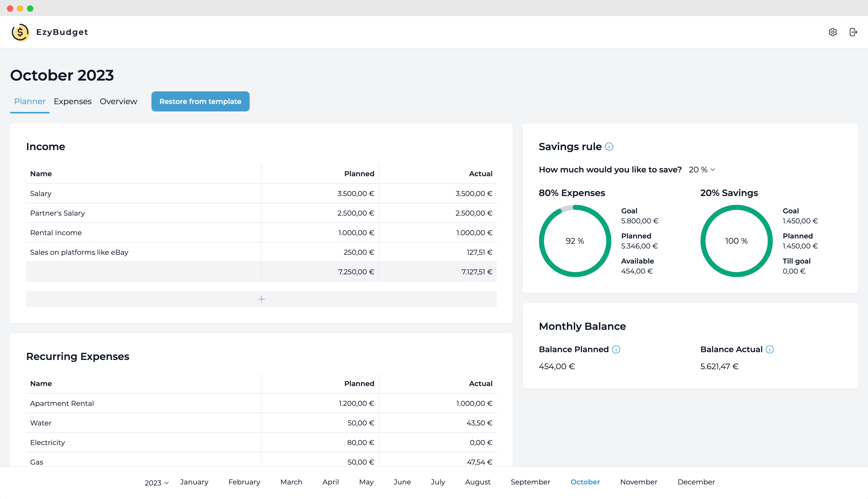Open settings via the gear icon

[x=833, y=32]
